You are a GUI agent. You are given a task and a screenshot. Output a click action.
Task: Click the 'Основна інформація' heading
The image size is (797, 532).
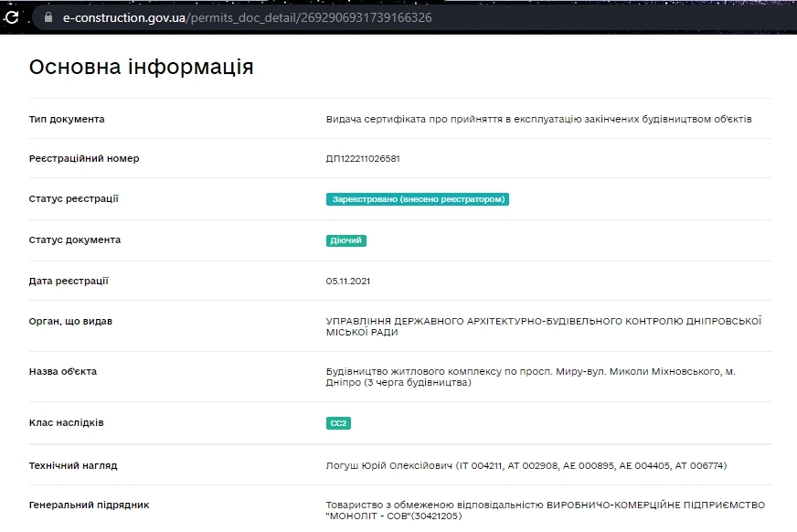[141, 67]
